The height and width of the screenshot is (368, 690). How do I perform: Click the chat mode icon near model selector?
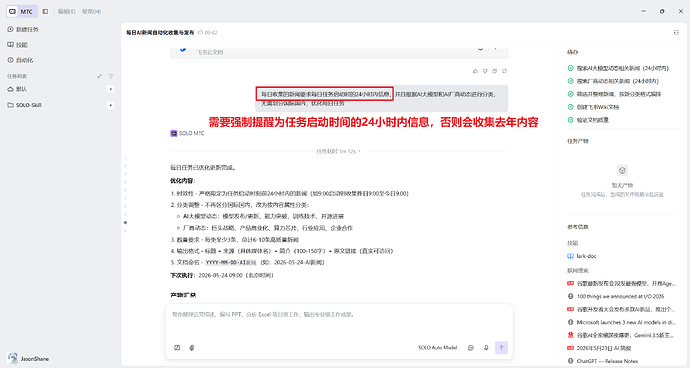[x=471, y=348]
